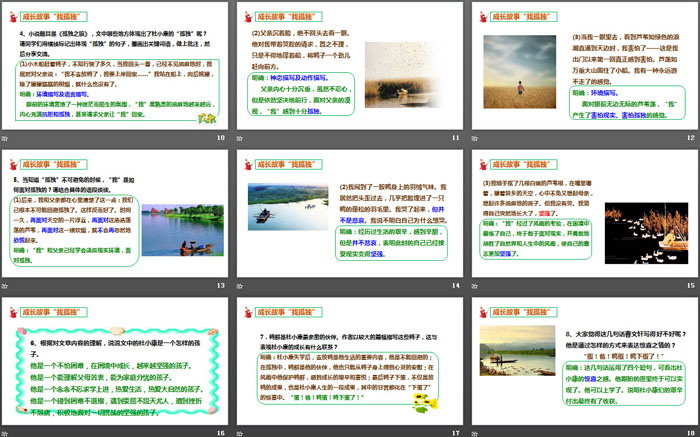
Task: Click the animation star icon under slide 17
Action: pyautogui.click(x=240, y=434)
